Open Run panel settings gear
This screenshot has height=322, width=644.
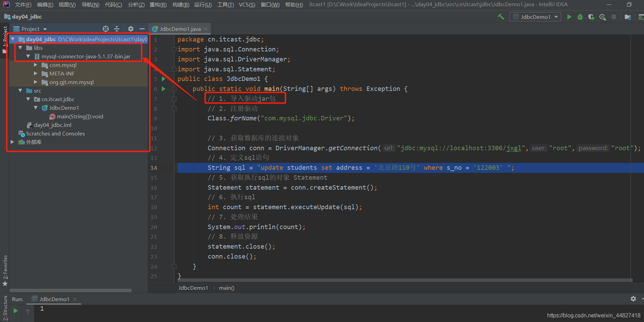[633, 299]
